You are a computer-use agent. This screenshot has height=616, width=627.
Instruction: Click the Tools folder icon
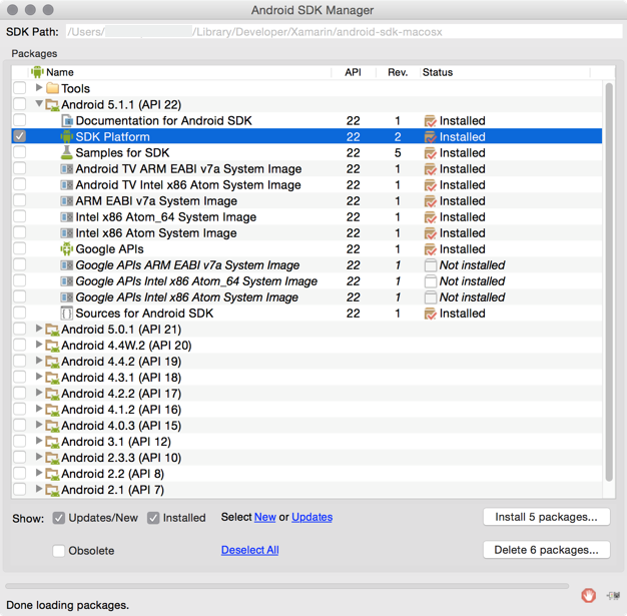click(x=53, y=88)
